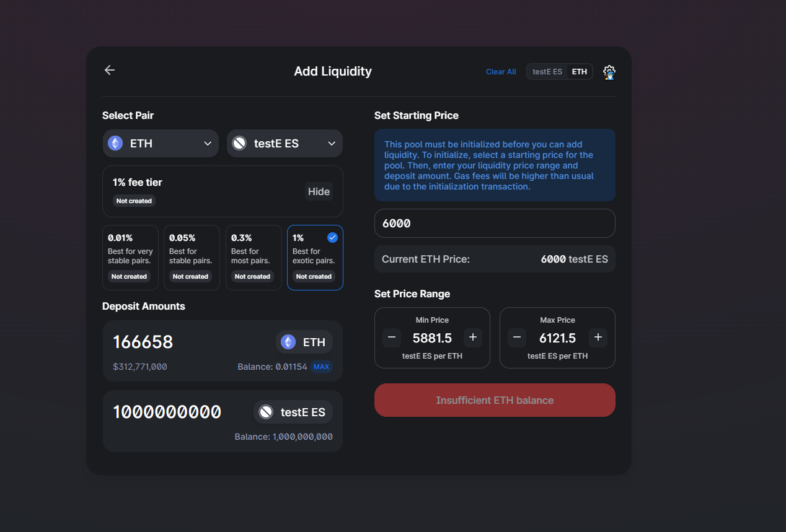The width and height of the screenshot is (786, 532).
Task: Choose the 0.3% fee tier option
Action: click(253, 257)
